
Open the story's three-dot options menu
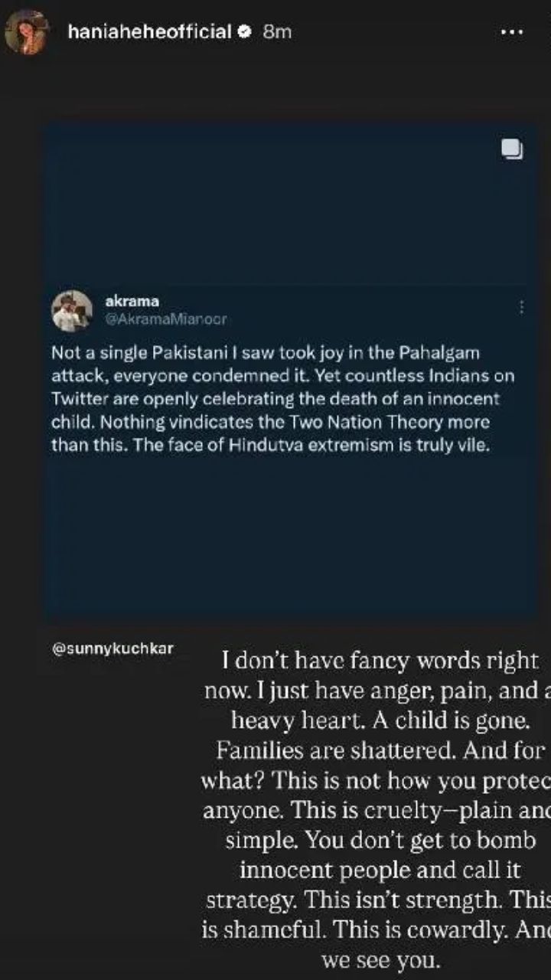pos(511,32)
